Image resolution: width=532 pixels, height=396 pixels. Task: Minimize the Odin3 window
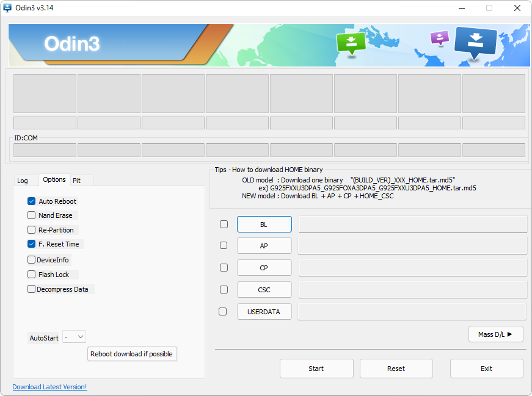[x=462, y=8]
